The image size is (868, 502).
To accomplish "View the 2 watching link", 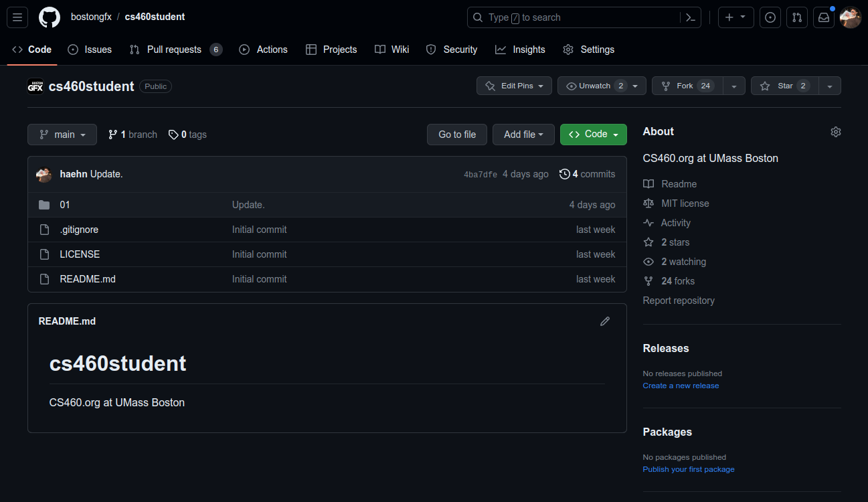I will (x=675, y=262).
